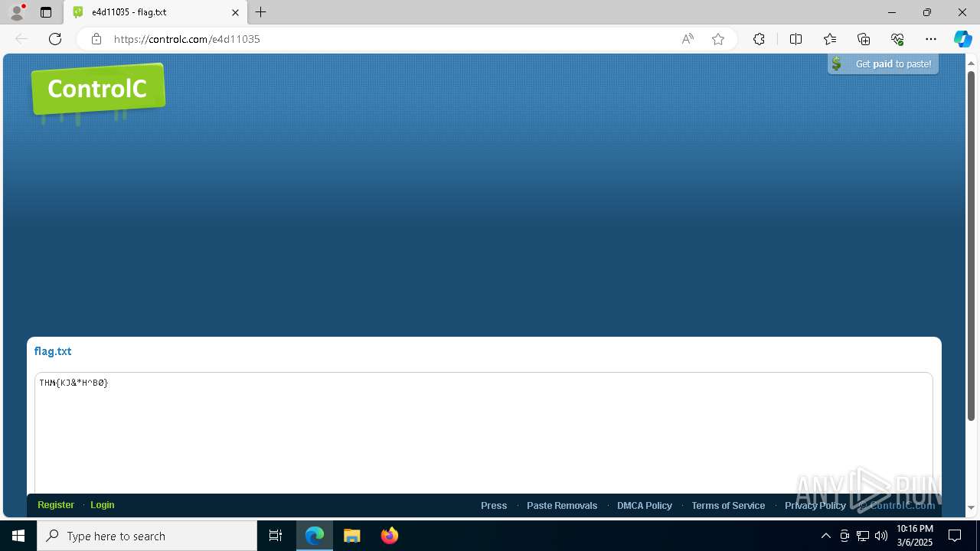Open the Paste Removals link

click(562, 506)
